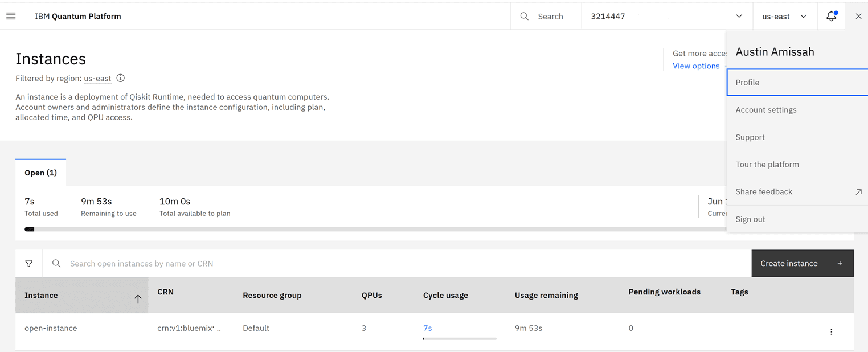Switch to the Open (1) tab
This screenshot has height=352, width=868.
point(40,173)
